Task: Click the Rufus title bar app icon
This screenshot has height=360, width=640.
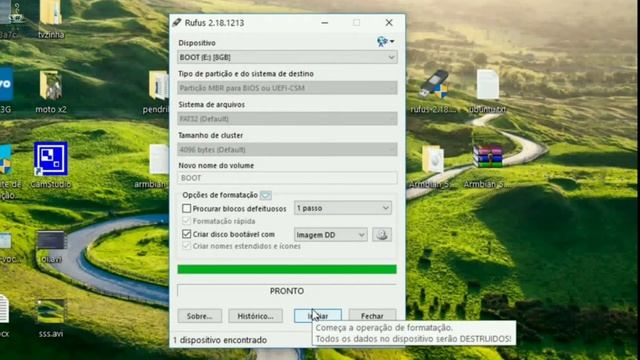Action: (177, 22)
